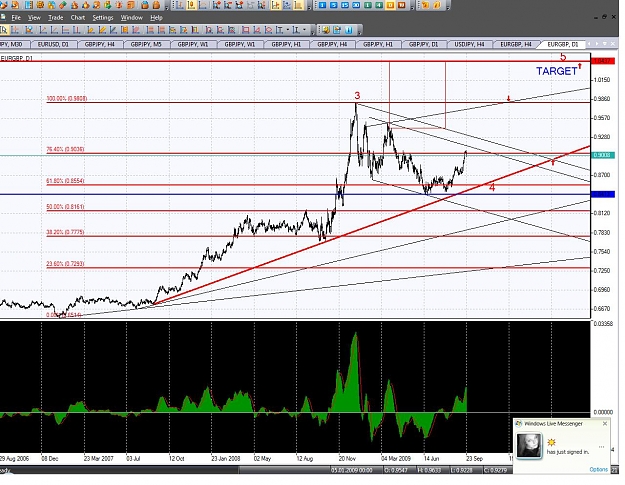Click the contact photo in Messenger popup
This screenshot has width=625, height=485.
pos(529,446)
